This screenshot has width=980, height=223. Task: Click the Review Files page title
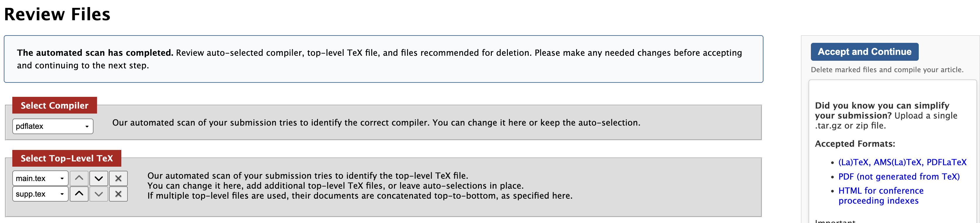pyautogui.click(x=57, y=14)
